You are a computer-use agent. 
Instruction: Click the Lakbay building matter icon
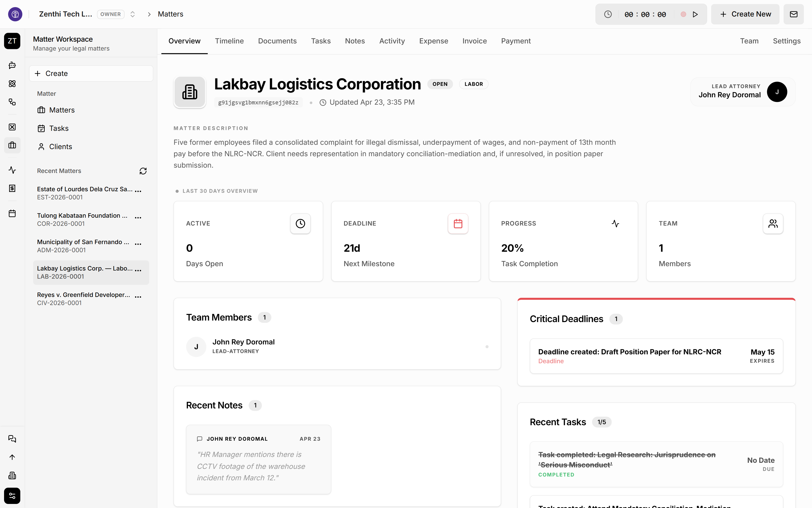[x=190, y=92]
